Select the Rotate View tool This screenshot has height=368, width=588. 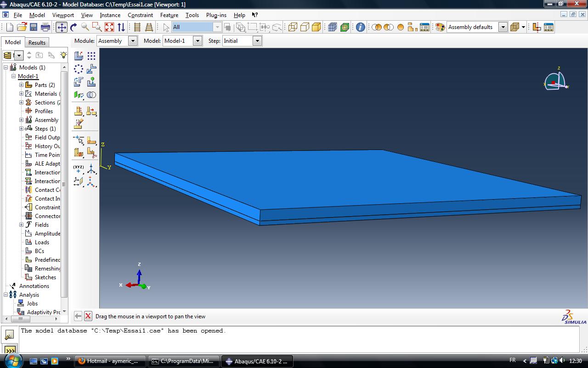click(x=73, y=27)
